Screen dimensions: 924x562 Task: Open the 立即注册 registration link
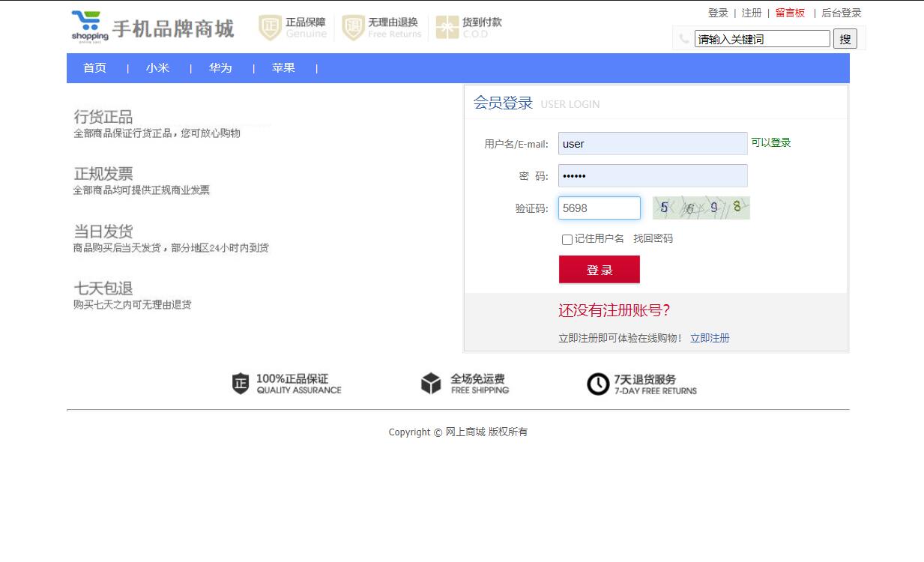pos(710,337)
